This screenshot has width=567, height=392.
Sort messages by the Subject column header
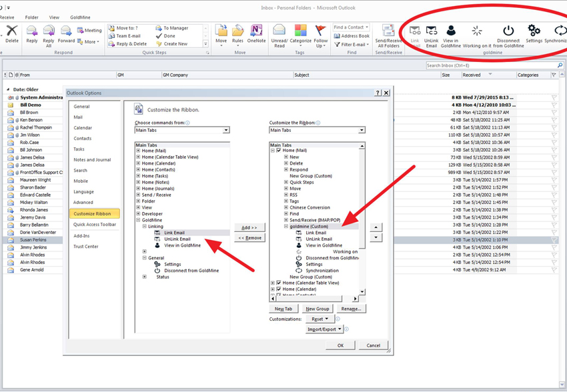tap(367, 75)
